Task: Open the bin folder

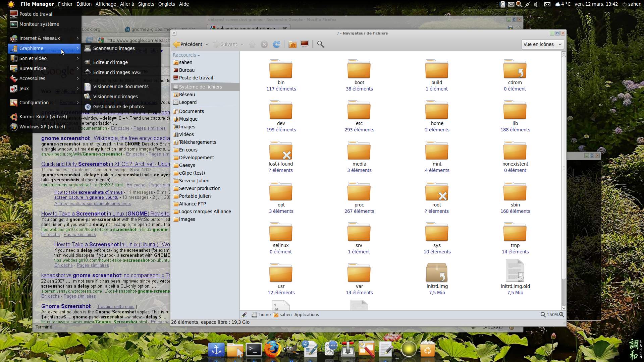Action: coord(281,75)
